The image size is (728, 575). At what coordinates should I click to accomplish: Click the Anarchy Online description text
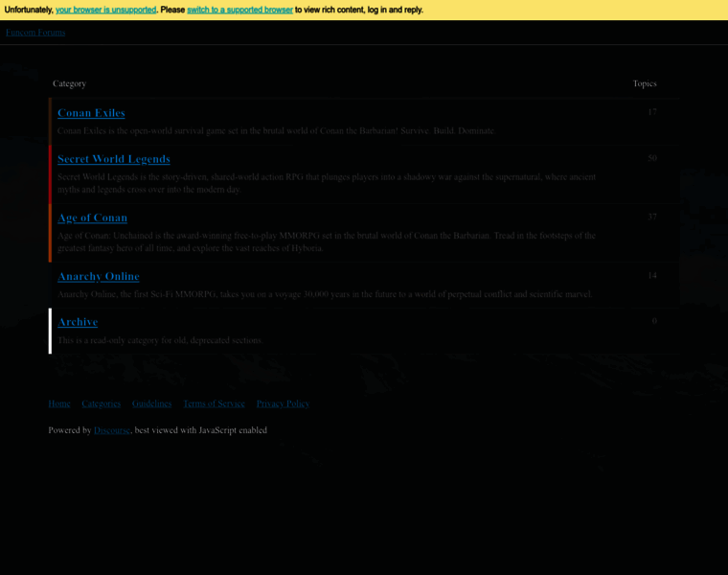tap(325, 294)
